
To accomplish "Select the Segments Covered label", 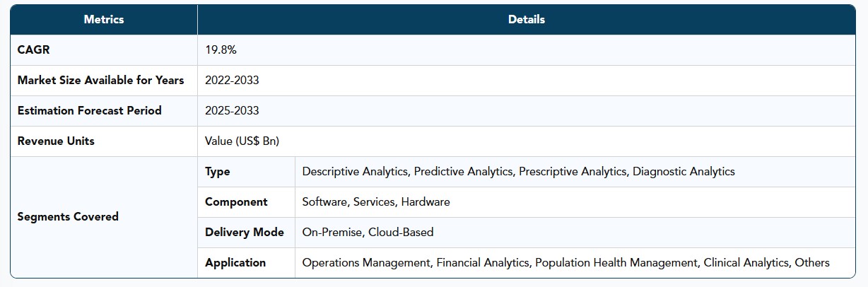I will click(68, 217).
